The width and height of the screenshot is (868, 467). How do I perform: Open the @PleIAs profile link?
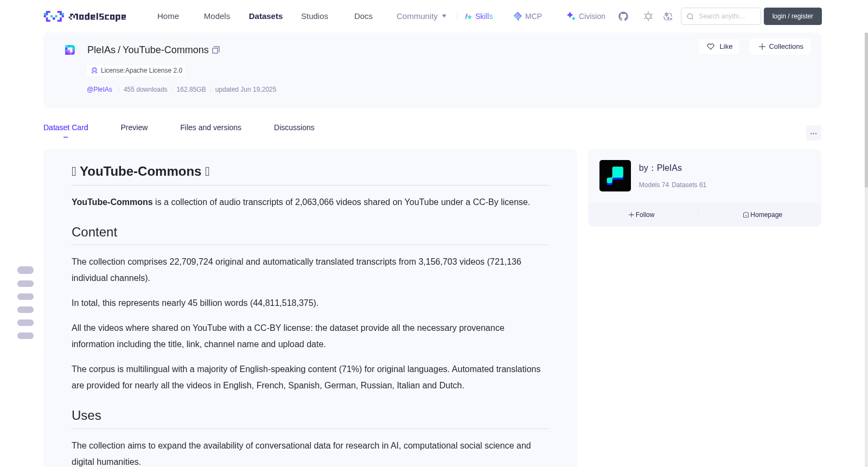click(x=99, y=89)
